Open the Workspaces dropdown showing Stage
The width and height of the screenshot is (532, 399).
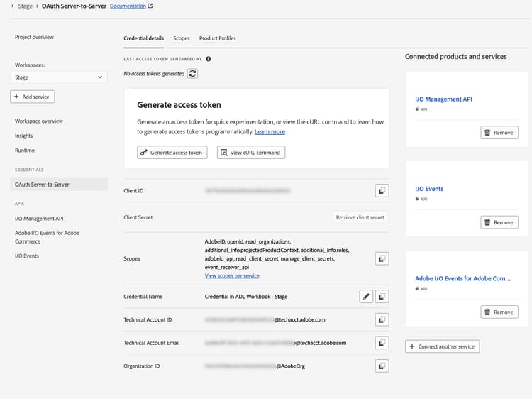pos(59,77)
